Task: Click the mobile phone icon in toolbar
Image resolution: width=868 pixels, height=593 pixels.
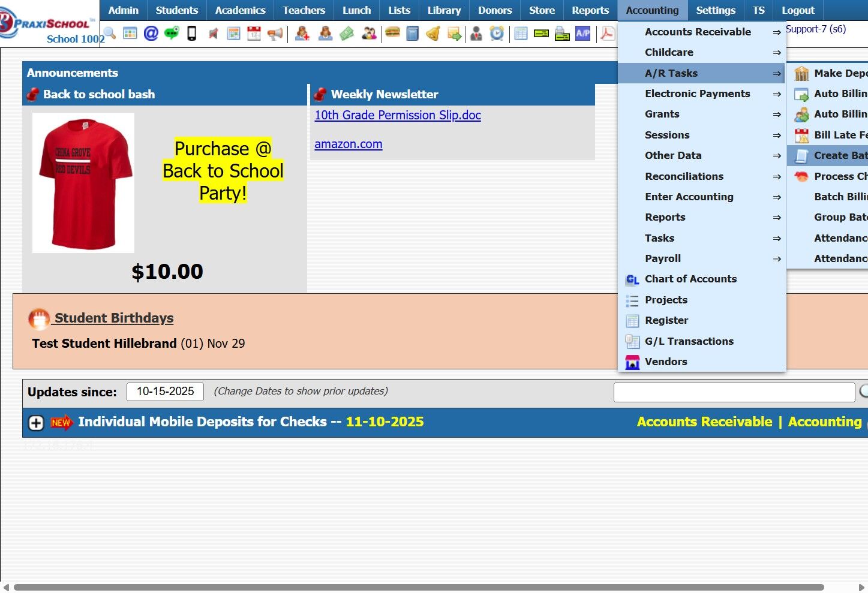Action: [x=192, y=33]
